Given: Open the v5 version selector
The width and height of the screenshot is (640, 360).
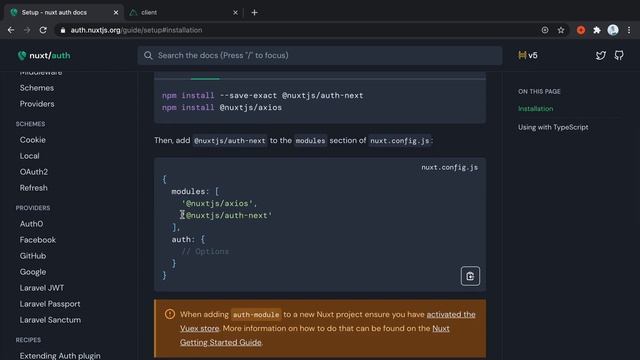Looking at the screenshot, I should coord(528,56).
